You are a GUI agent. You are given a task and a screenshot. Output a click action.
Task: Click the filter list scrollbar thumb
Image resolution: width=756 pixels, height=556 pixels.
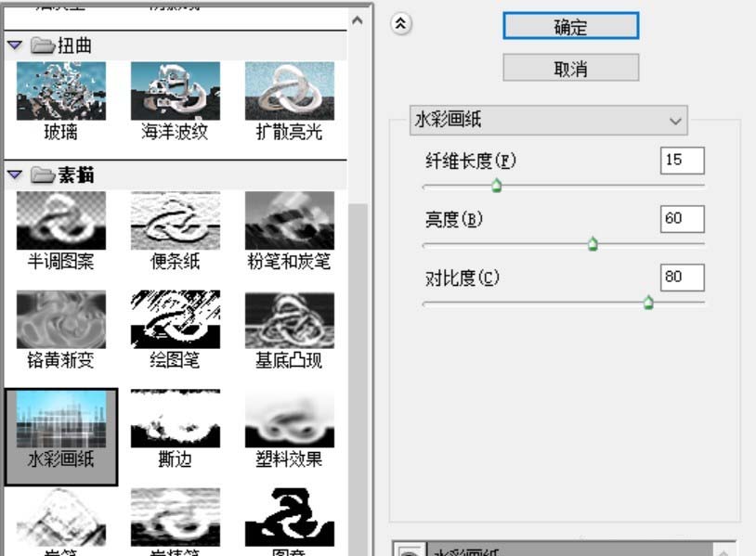358,378
